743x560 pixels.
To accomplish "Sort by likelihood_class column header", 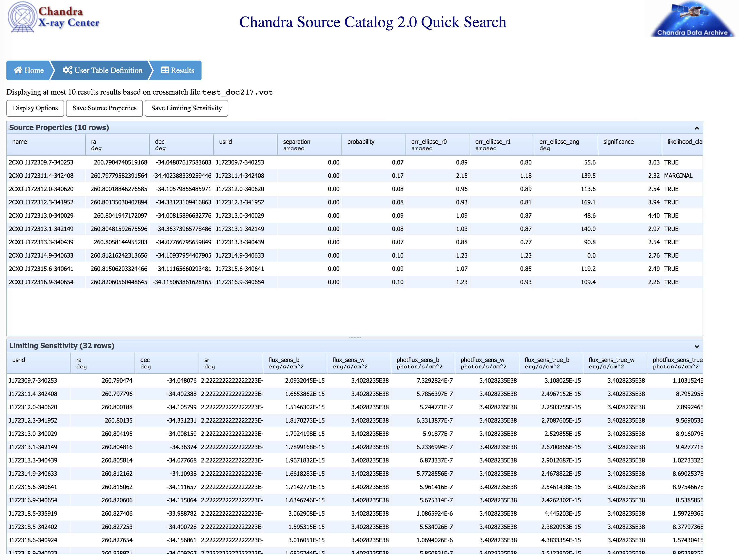I will pyautogui.click(x=683, y=145).
